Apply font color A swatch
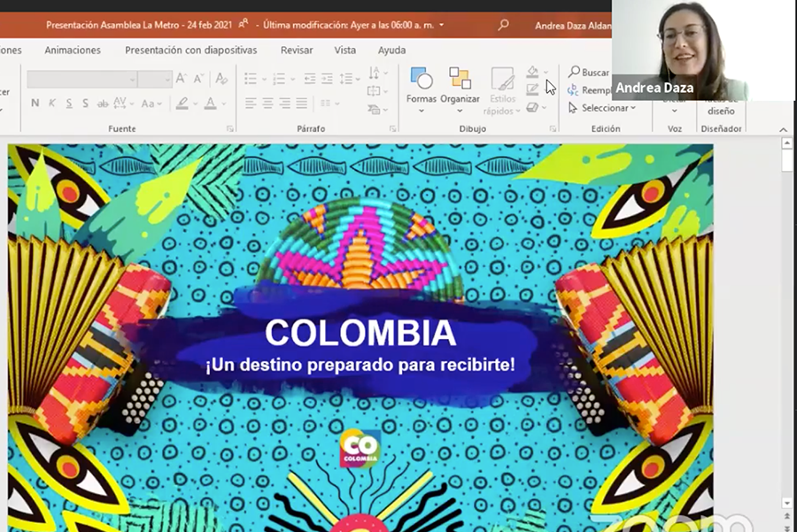 click(x=211, y=104)
